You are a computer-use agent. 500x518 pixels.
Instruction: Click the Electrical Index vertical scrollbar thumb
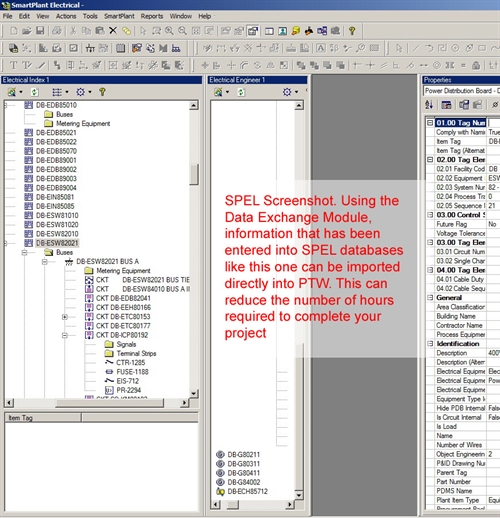[x=194, y=174]
